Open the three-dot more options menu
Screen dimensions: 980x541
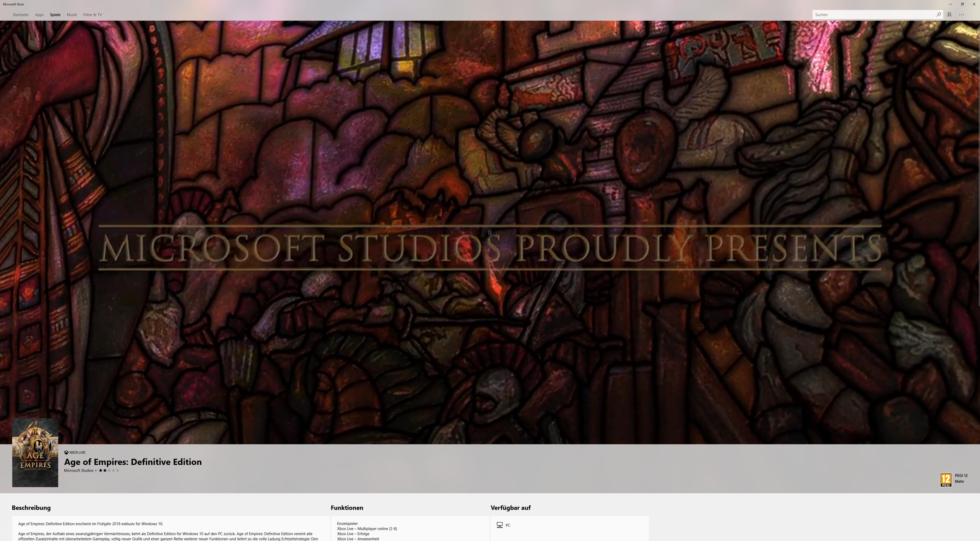click(x=961, y=15)
